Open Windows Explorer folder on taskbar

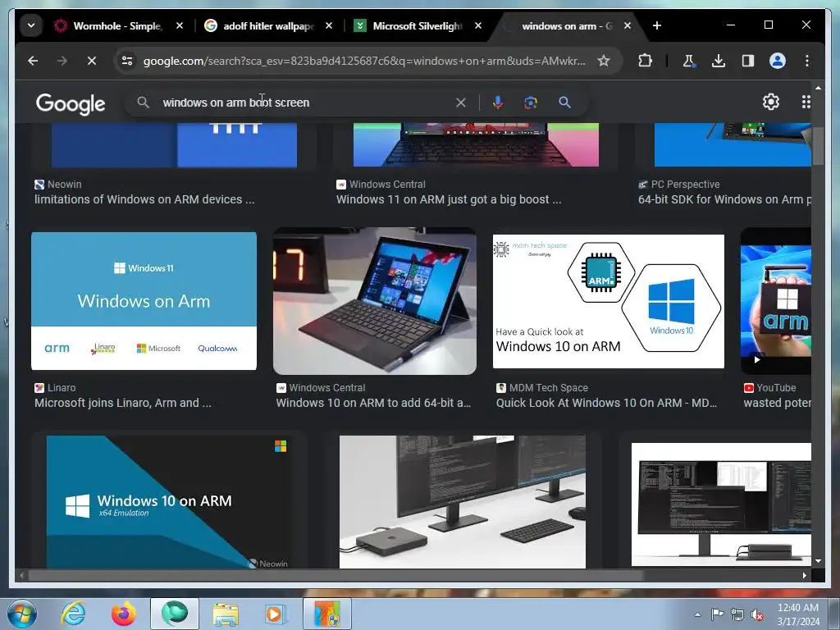point(226,614)
